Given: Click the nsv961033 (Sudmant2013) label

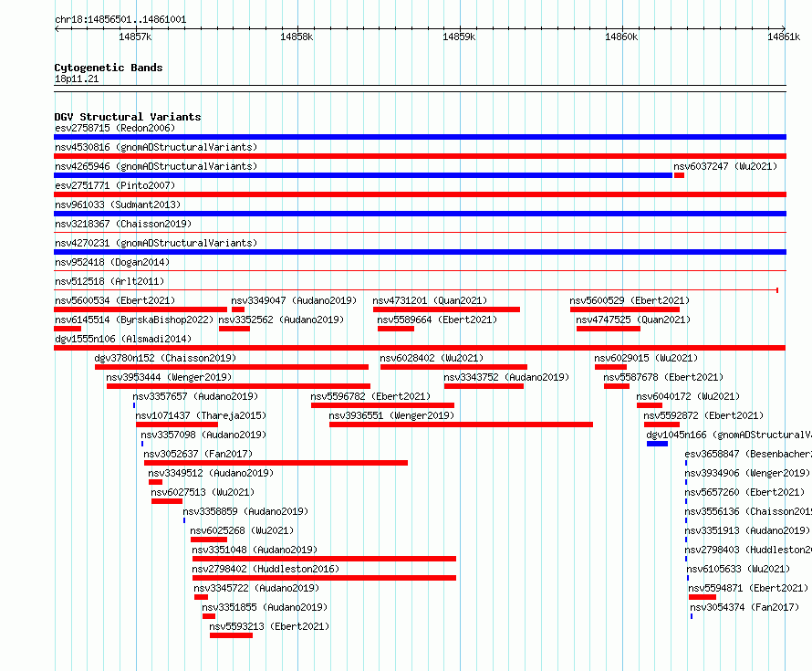Looking at the screenshot, I should click(118, 204).
